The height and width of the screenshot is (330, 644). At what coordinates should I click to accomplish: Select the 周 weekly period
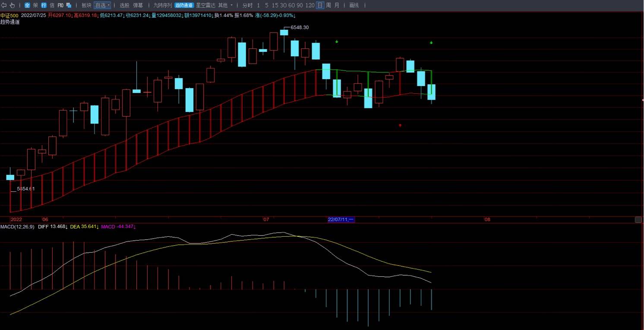tap(328, 5)
